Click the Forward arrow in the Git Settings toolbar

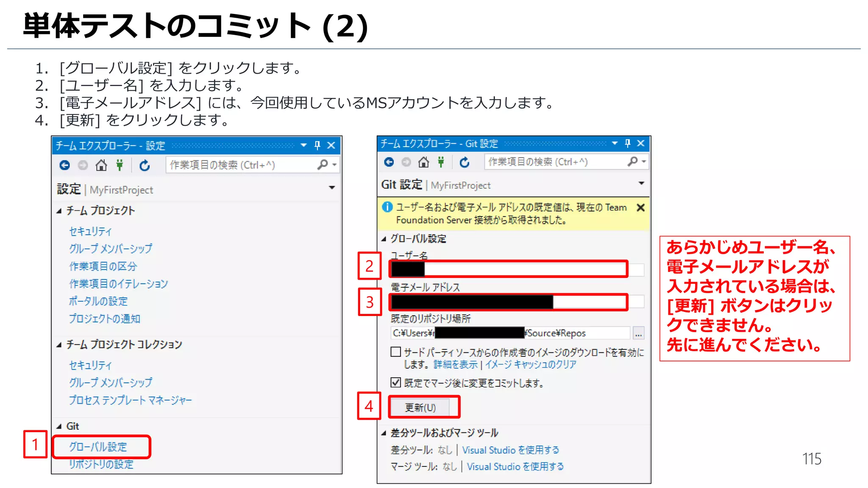click(406, 162)
